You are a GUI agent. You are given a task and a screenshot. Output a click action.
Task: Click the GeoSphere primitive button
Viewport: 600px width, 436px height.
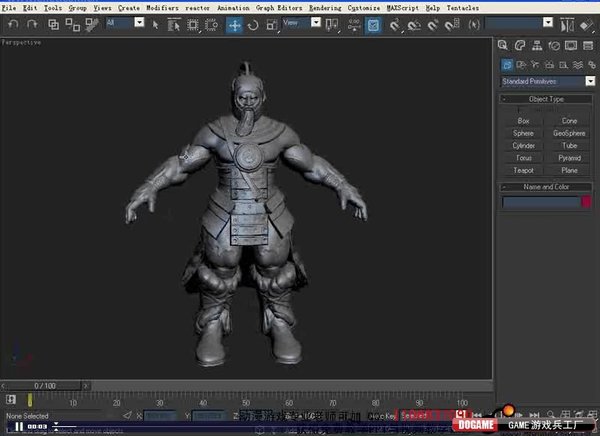point(569,133)
